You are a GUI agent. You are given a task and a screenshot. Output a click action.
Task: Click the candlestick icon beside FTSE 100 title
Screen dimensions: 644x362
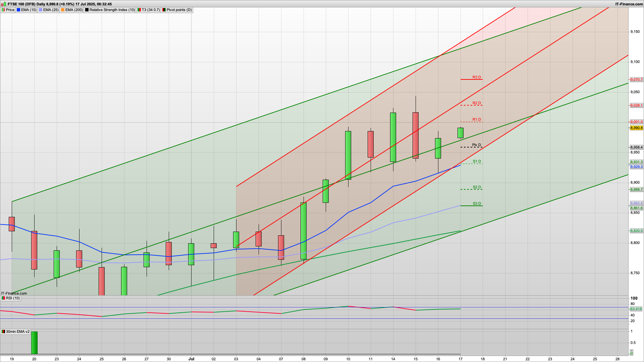pos(4,4)
